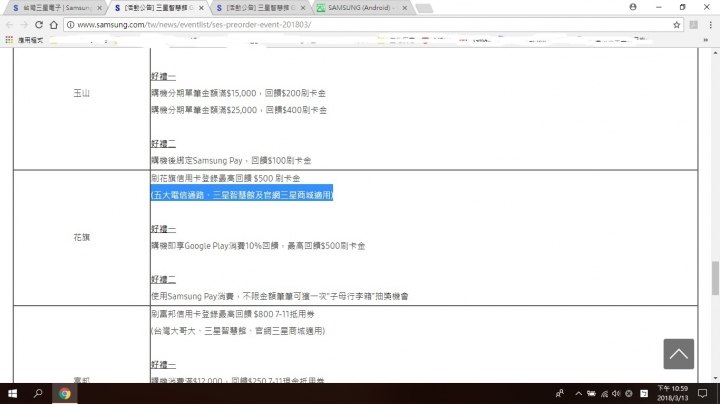Open the network Wi-Fi icon

[x=604, y=393]
